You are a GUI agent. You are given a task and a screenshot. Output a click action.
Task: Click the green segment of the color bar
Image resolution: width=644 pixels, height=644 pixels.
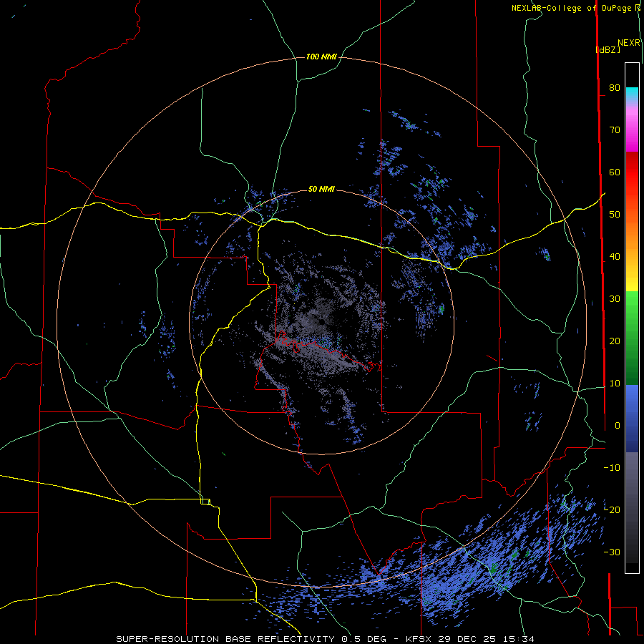[632, 338]
